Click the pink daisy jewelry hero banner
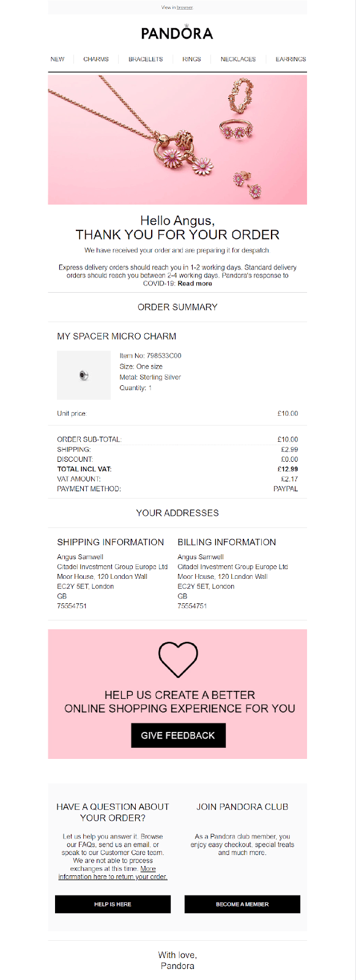Screen dimensions: 356x980 (177, 140)
